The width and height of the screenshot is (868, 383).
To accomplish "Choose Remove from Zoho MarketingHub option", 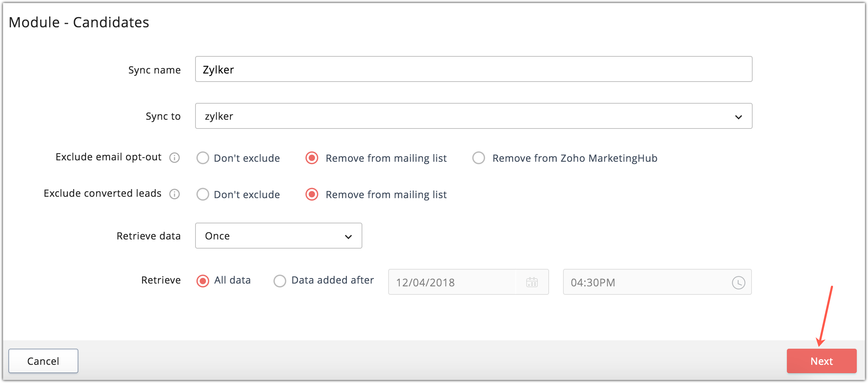I will 478,158.
